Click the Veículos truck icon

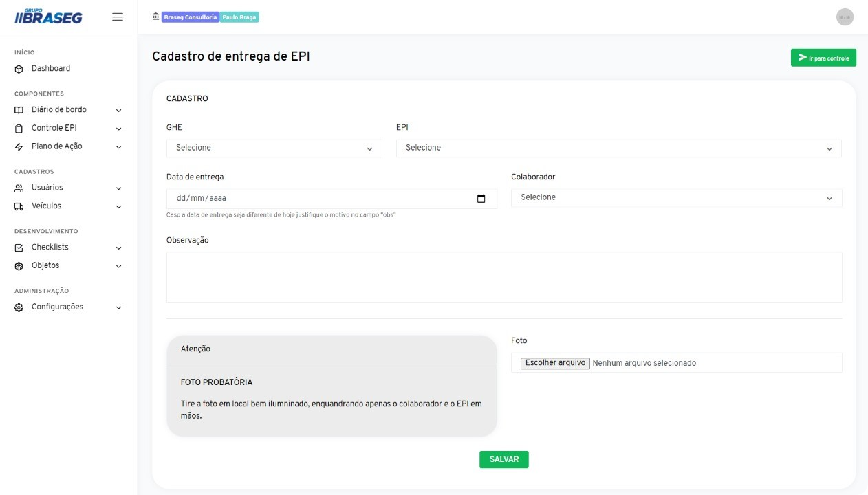click(x=19, y=206)
